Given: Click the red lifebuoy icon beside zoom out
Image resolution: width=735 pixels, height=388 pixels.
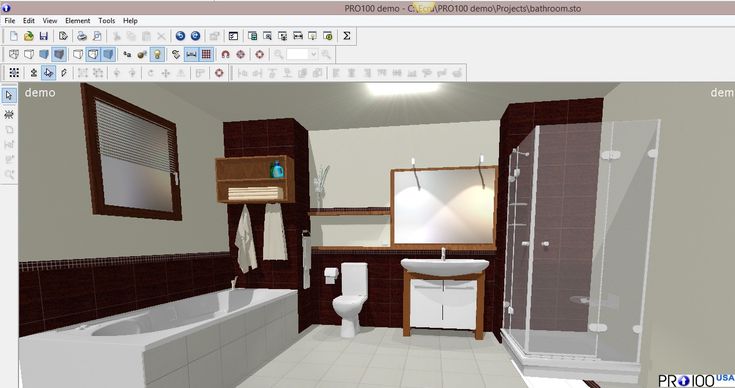Looking at the screenshot, I should pyautogui.click(x=260, y=54).
